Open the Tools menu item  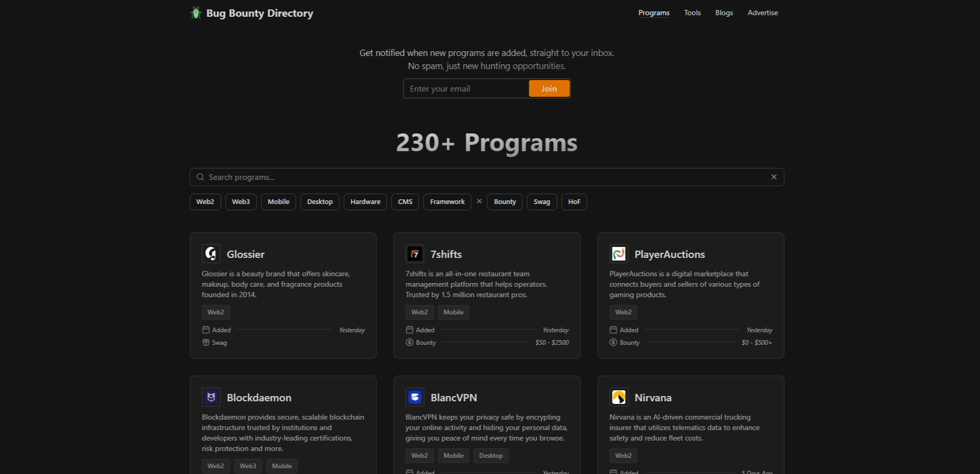point(692,13)
